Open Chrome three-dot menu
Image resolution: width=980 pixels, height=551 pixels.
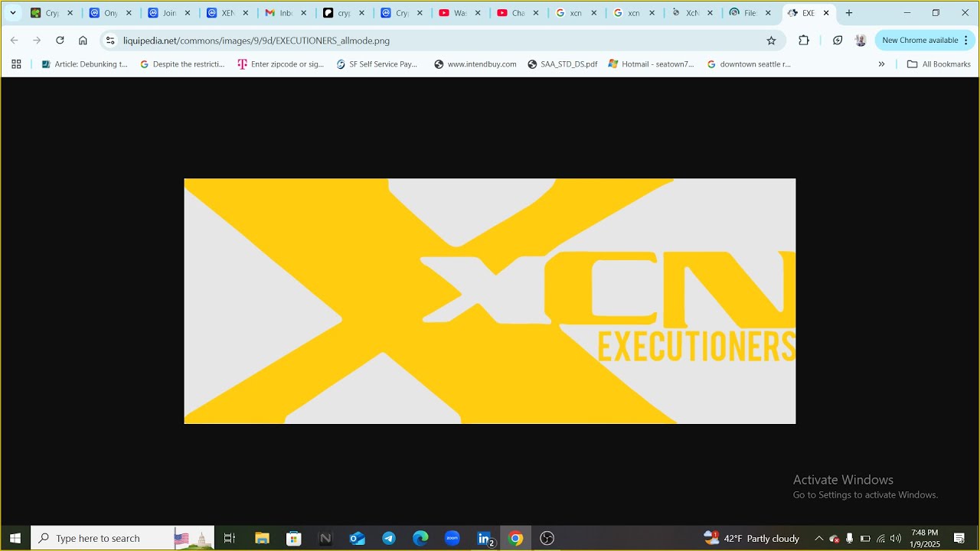point(966,41)
